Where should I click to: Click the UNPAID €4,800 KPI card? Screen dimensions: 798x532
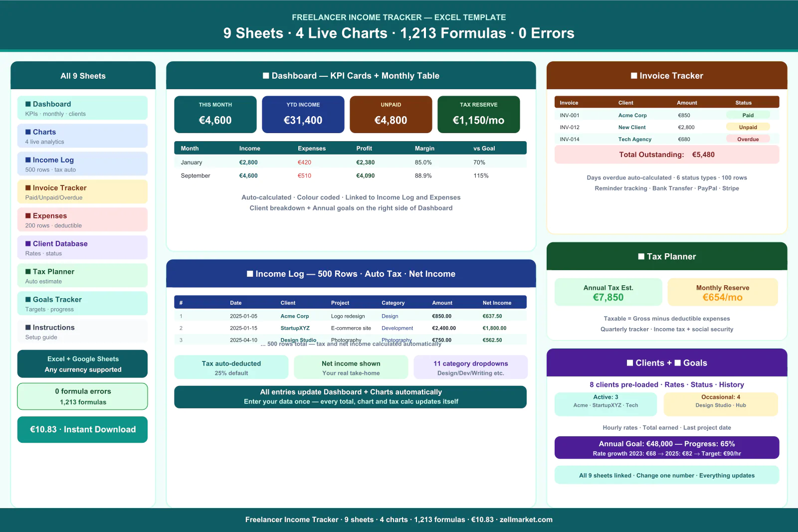[x=391, y=115]
